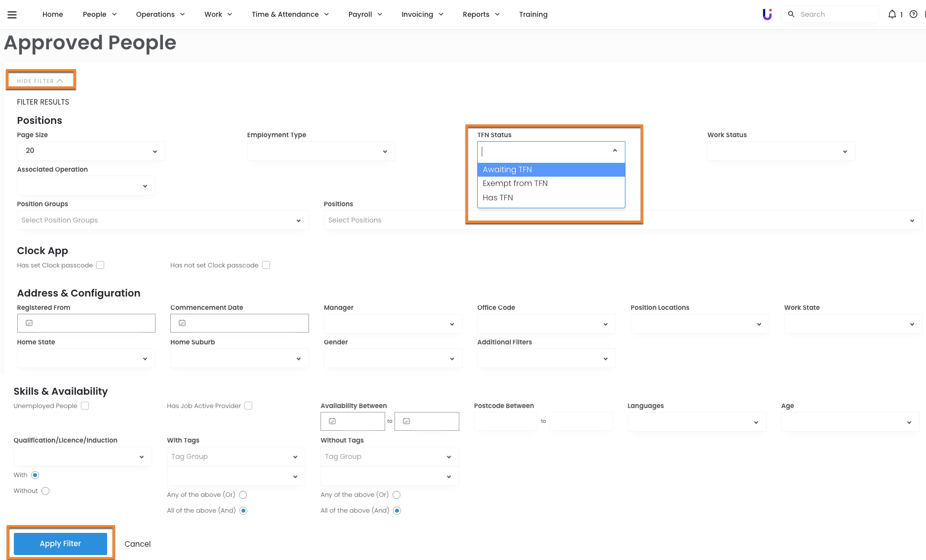The image size is (926, 560).
Task: Expand the Employment Type dropdown
Action: (x=321, y=151)
